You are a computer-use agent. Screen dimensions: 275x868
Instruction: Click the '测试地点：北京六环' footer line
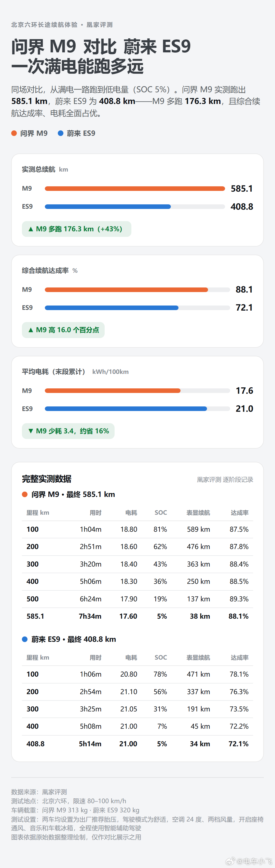[68, 801]
